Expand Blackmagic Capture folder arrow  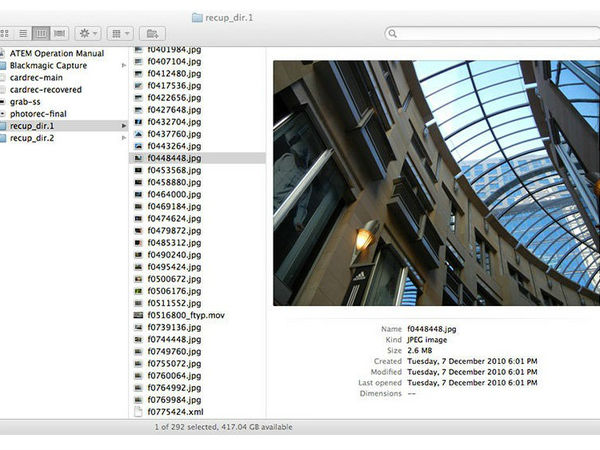[124, 66]
